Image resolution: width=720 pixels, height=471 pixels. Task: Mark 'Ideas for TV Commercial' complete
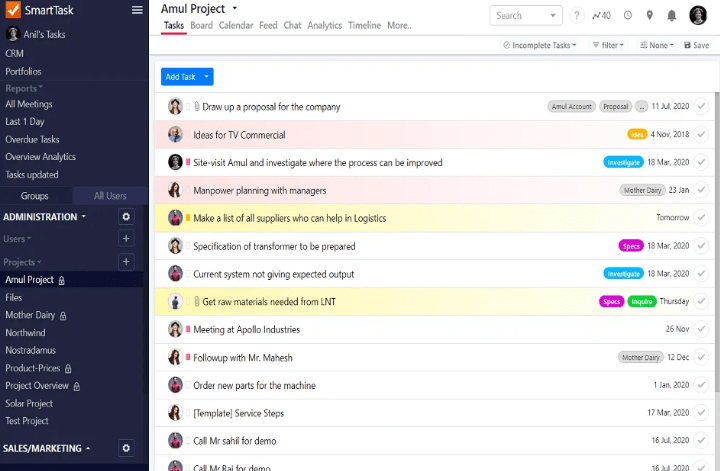701,135
